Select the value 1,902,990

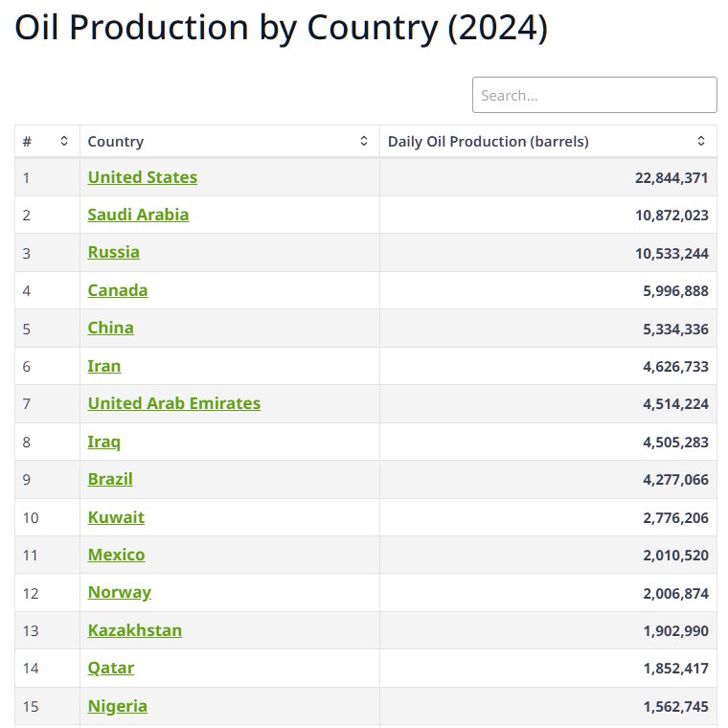(x=675, y=631)
